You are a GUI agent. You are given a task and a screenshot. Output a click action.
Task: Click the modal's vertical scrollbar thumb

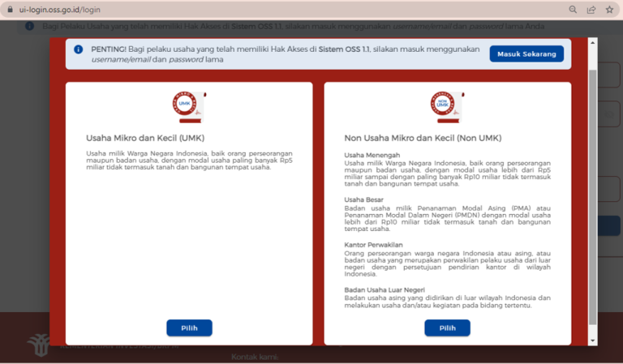pyautogui.click(x=592, y=195)
